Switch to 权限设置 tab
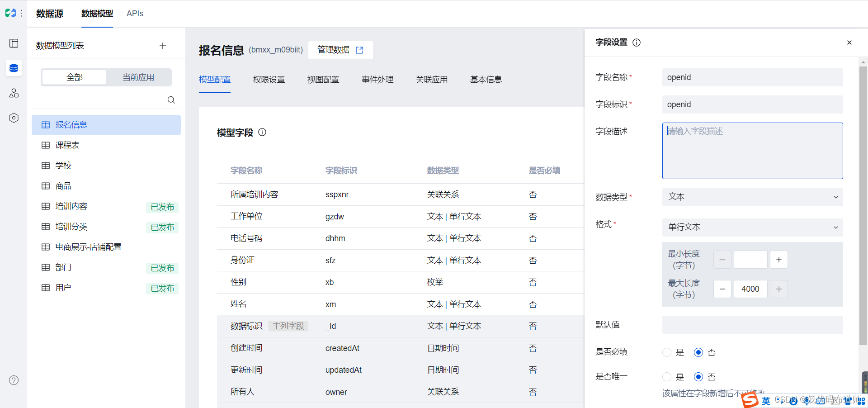The height and width of the screenshot is (408, 868). tap(269, 80)
